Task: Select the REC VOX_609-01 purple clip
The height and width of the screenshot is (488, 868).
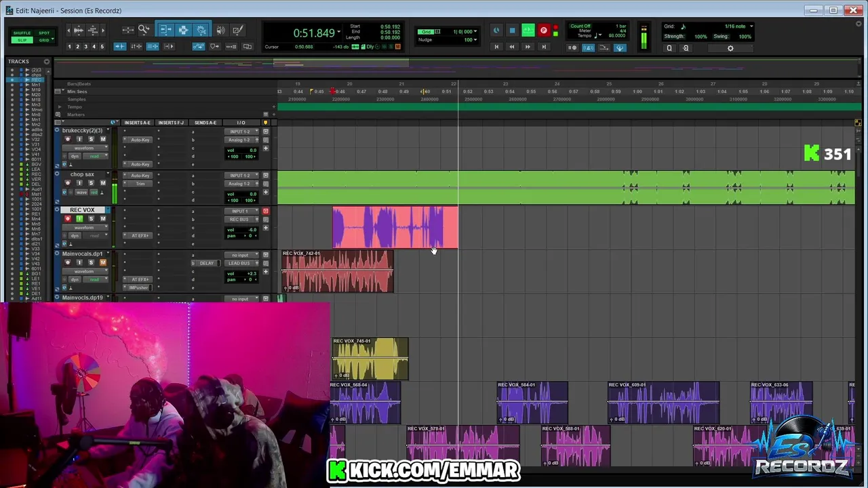Action: coord(663,403)
